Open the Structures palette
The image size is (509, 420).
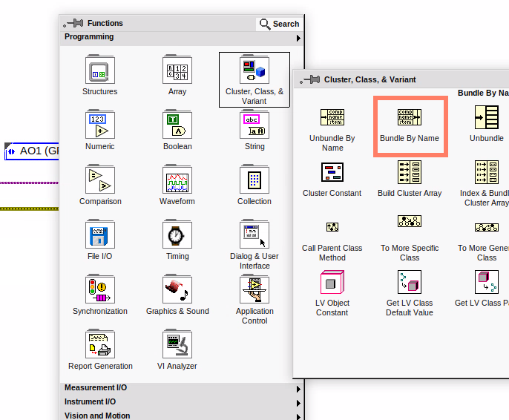100,70
